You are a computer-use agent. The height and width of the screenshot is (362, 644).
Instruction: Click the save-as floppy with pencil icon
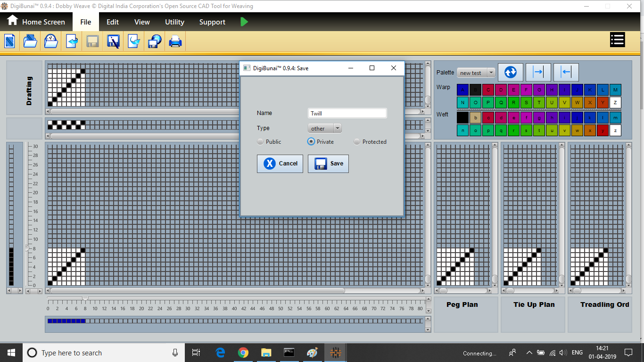click(x=113, y=41)
